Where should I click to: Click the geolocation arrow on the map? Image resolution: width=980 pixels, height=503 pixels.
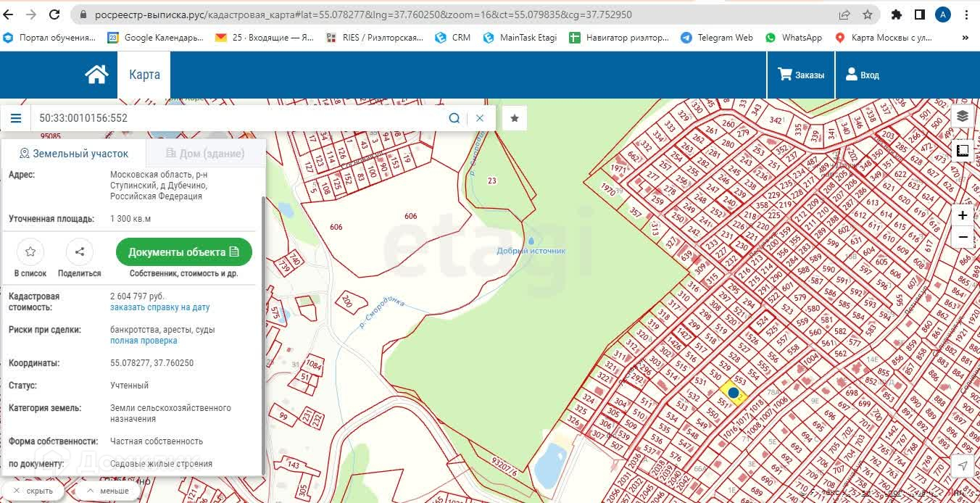coord(962,465)
